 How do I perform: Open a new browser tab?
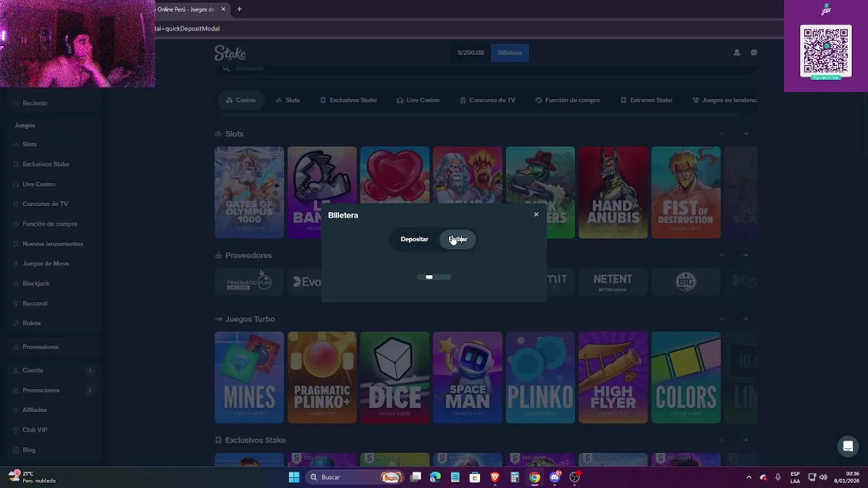pos(239,9)
